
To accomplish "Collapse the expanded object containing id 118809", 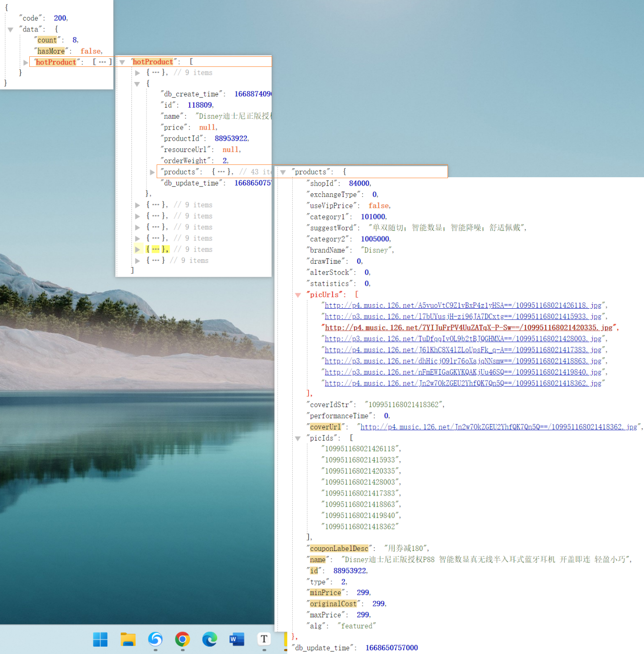I will tap(137, 84).
